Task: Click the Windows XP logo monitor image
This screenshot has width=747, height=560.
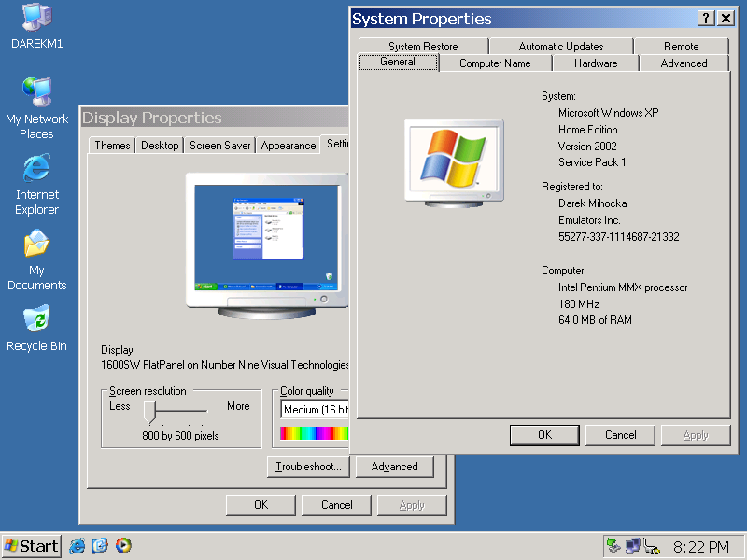Action: pos(454,163)
